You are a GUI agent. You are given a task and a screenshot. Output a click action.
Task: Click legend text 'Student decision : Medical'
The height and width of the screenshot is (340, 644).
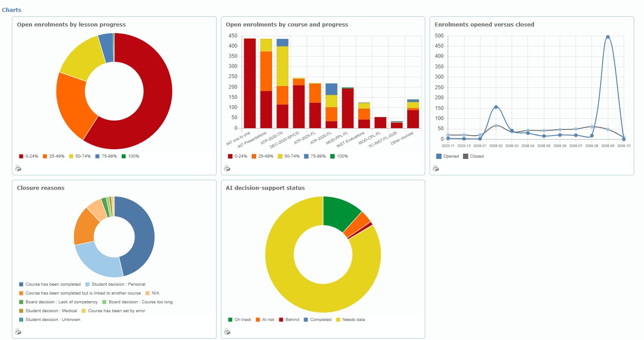tap(51, 311)
